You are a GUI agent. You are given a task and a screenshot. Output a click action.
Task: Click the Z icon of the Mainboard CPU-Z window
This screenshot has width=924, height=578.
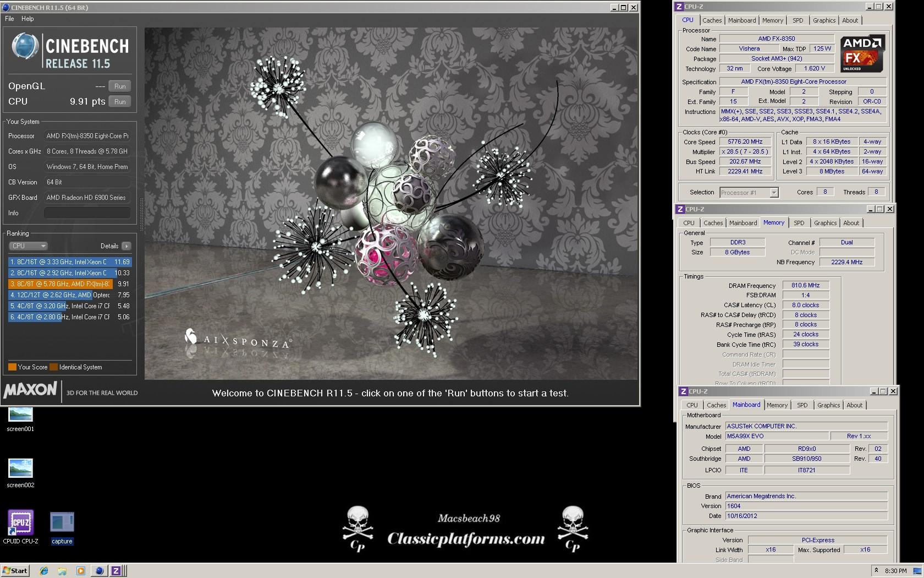point(684,391)
